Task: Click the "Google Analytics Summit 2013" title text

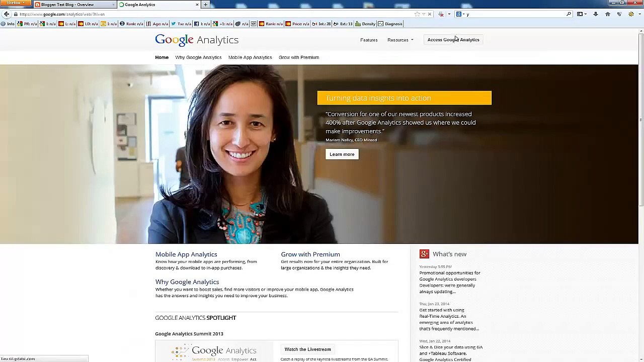Action: 189,334
